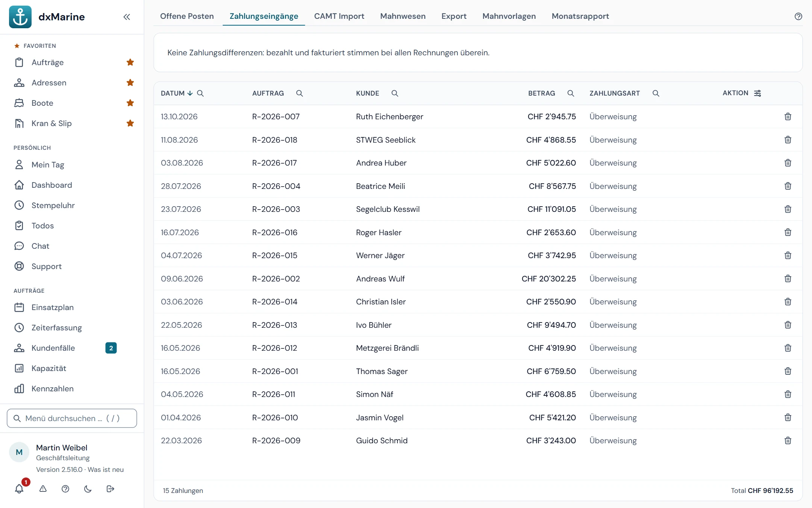Image resolution: width=812 pixels, height=508 pixels.
Task: Delete Guido Schmid payment with trash icon
Action: click(788, 440)
